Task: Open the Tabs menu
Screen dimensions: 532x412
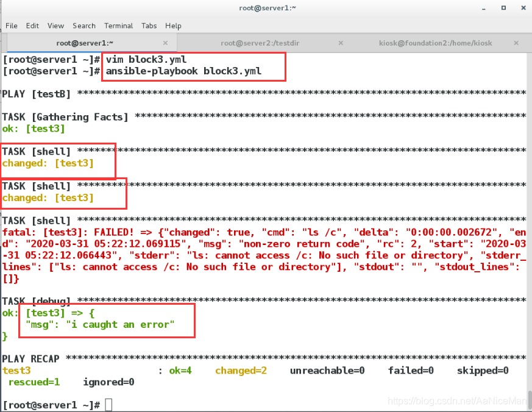Action: pyautogui.click(x=149, y=26)
